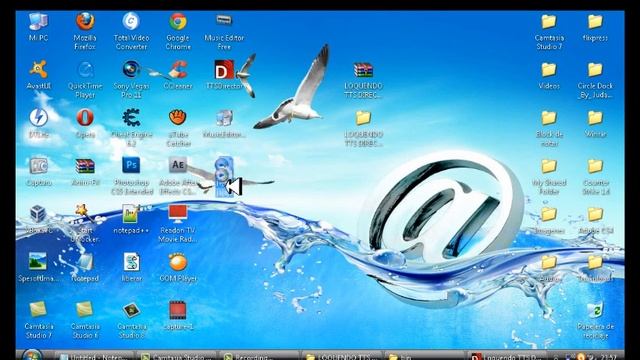
Task: Launch Google Chrome from the desktop
Action: coord(178,22)
